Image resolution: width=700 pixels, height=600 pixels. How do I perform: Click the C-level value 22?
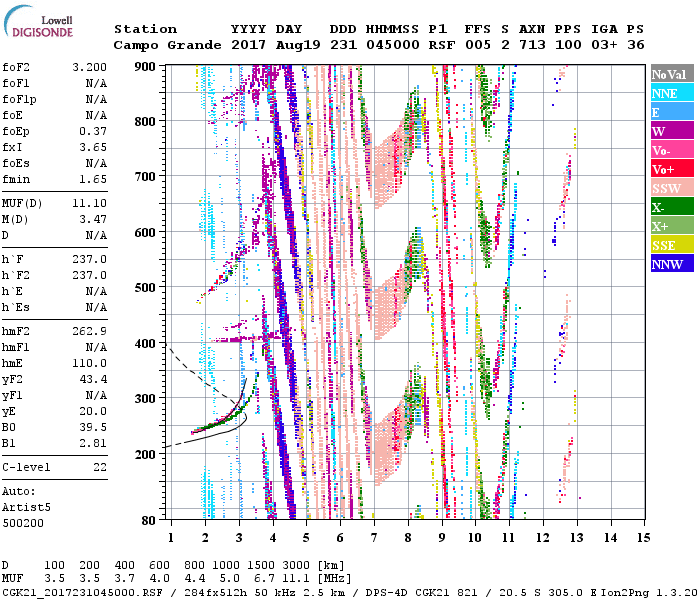98,467
